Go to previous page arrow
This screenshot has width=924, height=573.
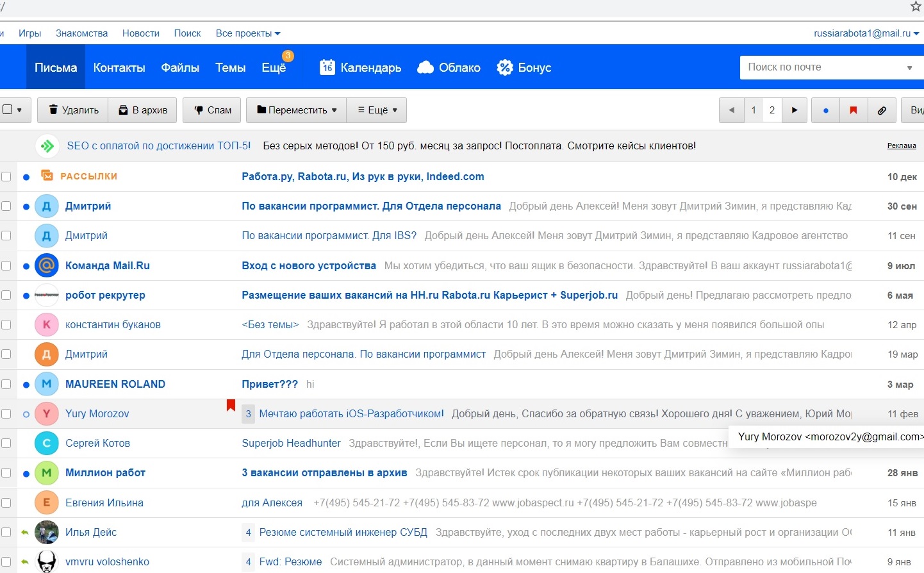(x=731, y=110)
